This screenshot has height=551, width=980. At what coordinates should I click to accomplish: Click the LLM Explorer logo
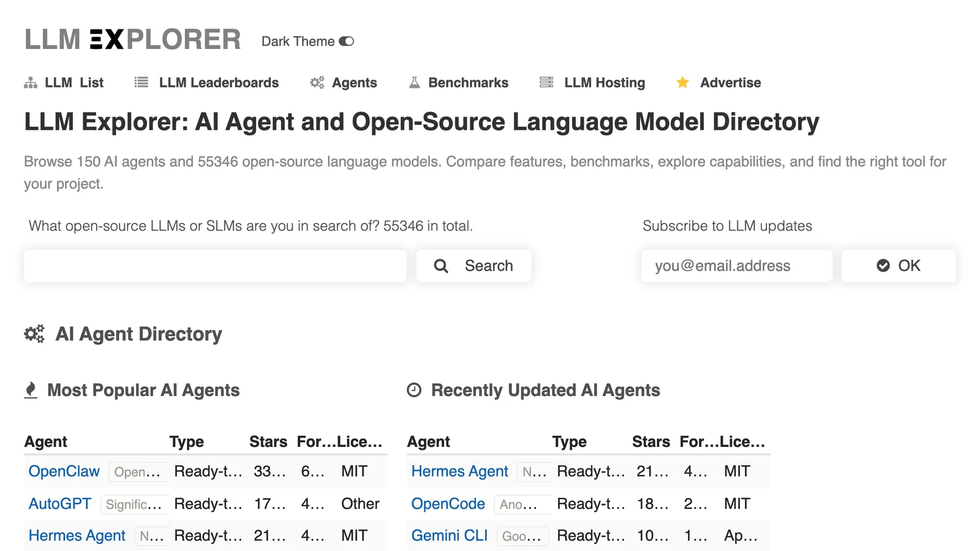point(132,40)
